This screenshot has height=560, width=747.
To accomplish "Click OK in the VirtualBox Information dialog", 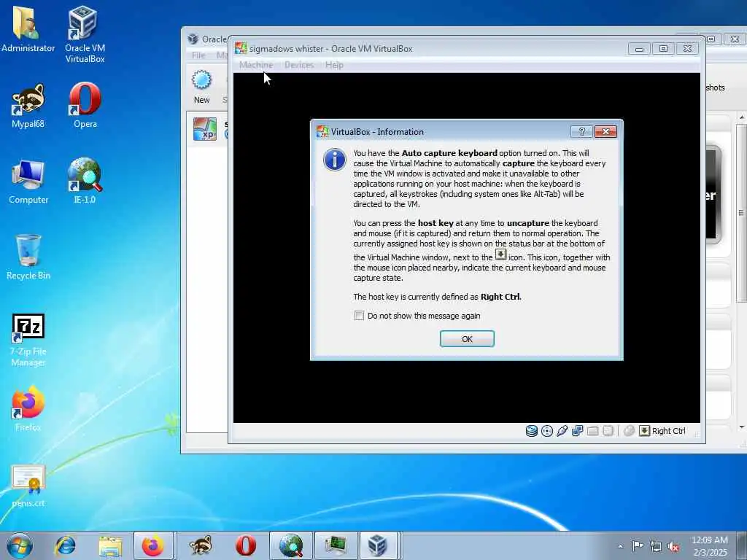I will (467, 338).
